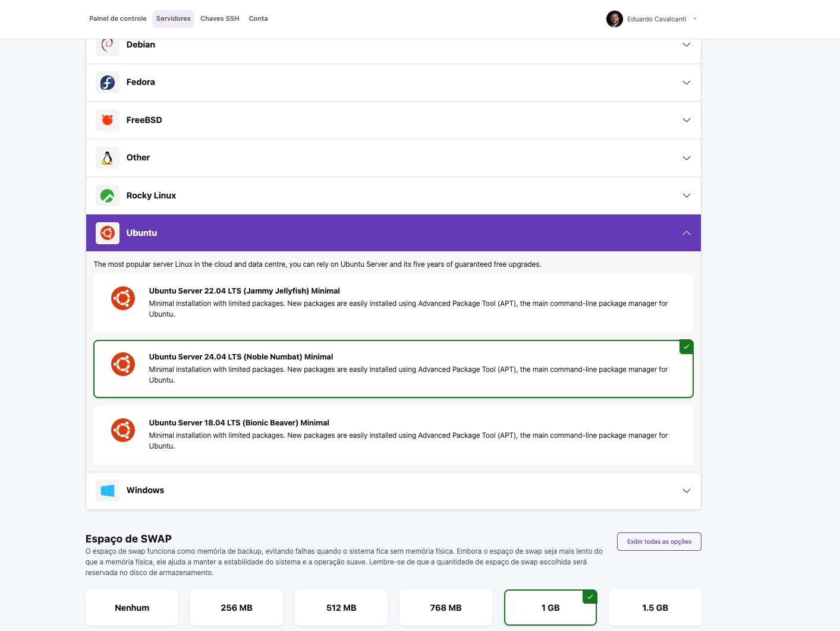
Task: Click the Espaço de SWAP heading
Action: click(128, 539)
